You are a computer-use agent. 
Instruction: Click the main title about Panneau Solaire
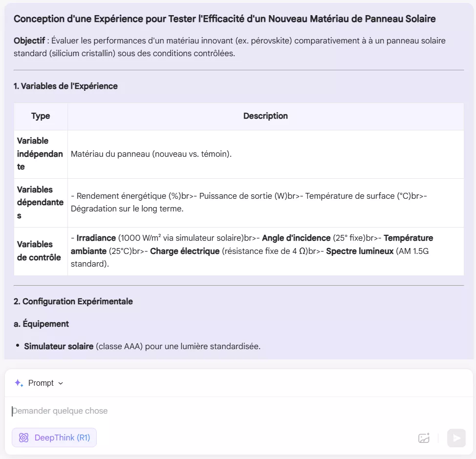pyautogui.click(x=224, y=19)
